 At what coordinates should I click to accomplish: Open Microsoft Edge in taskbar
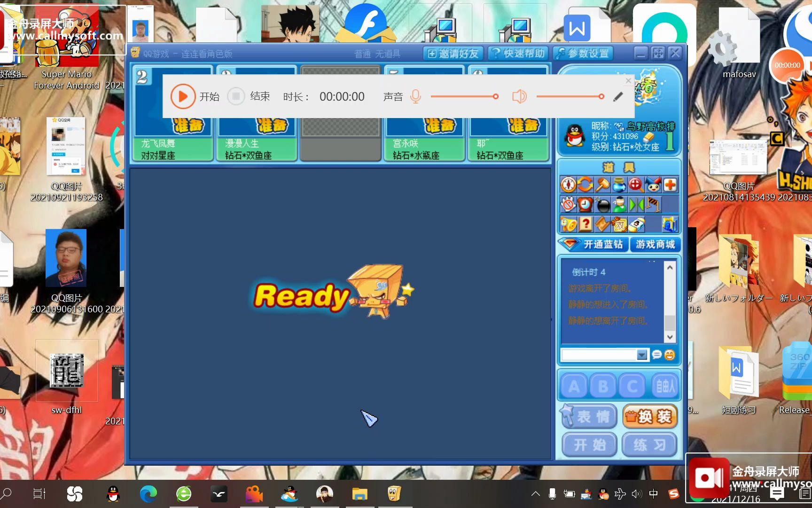click(x=148, y=493)
